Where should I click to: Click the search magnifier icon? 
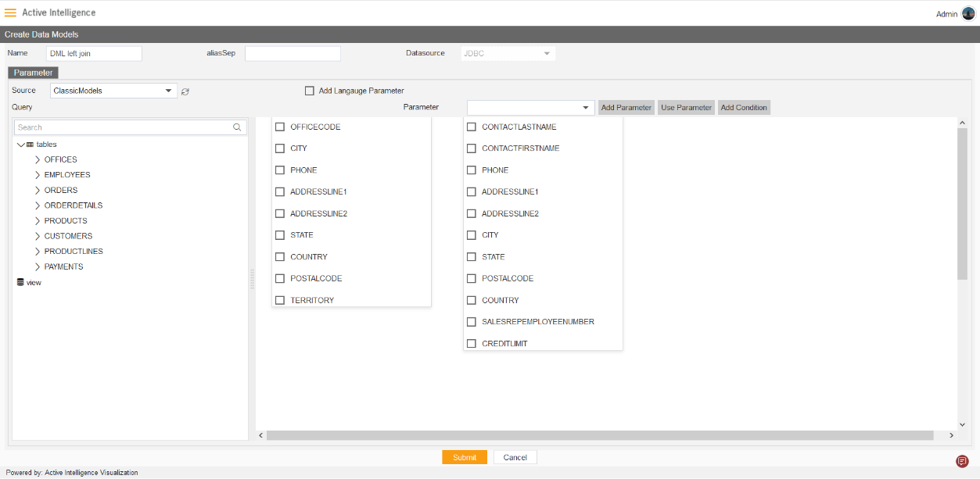(238, 127)
